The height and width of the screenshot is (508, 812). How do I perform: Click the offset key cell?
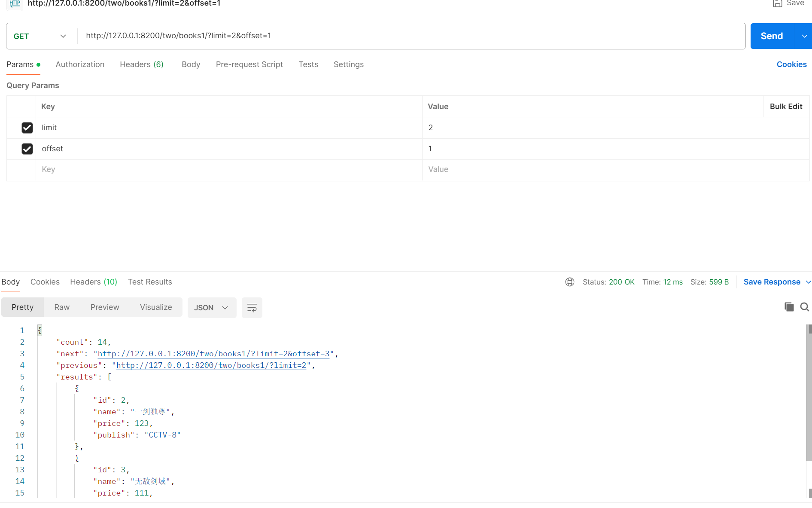[x=229, y=149]
